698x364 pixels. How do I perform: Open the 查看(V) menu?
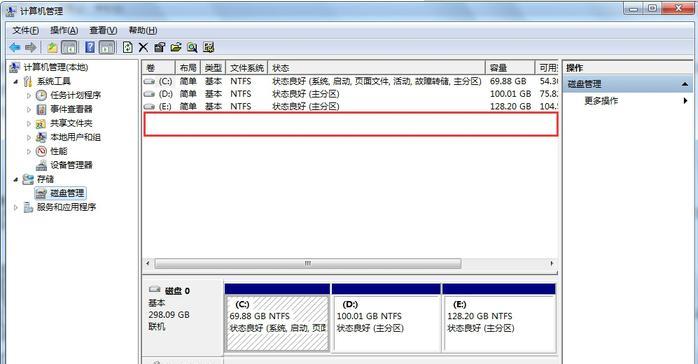(103, 30)
